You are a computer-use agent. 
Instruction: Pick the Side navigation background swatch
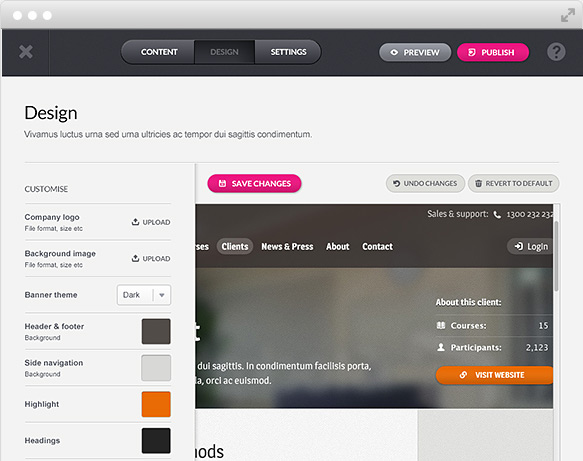coord(156,368)
